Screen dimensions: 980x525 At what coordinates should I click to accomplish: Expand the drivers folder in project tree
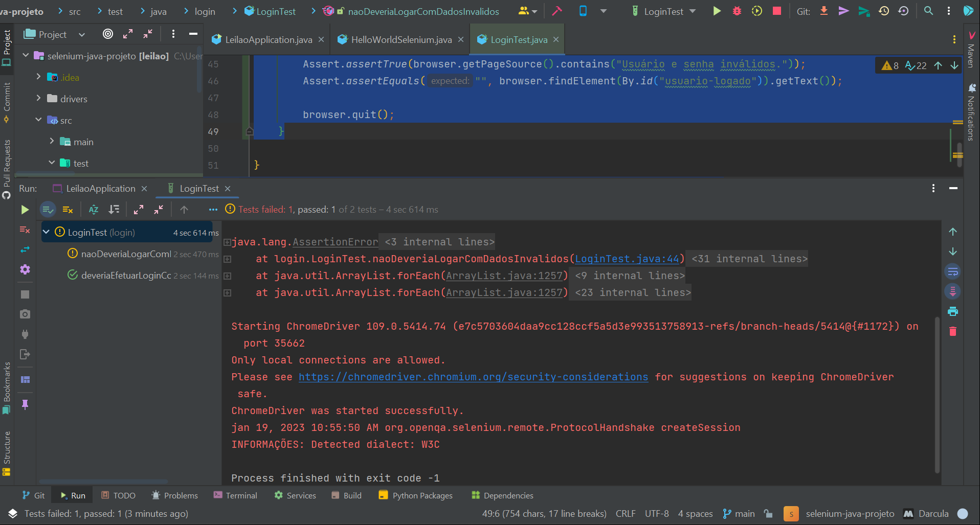coord(39,99)
